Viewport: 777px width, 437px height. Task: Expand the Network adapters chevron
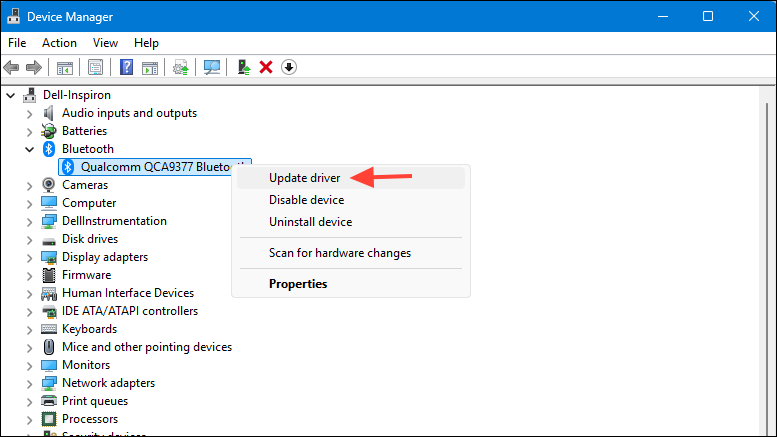(30, 383)
